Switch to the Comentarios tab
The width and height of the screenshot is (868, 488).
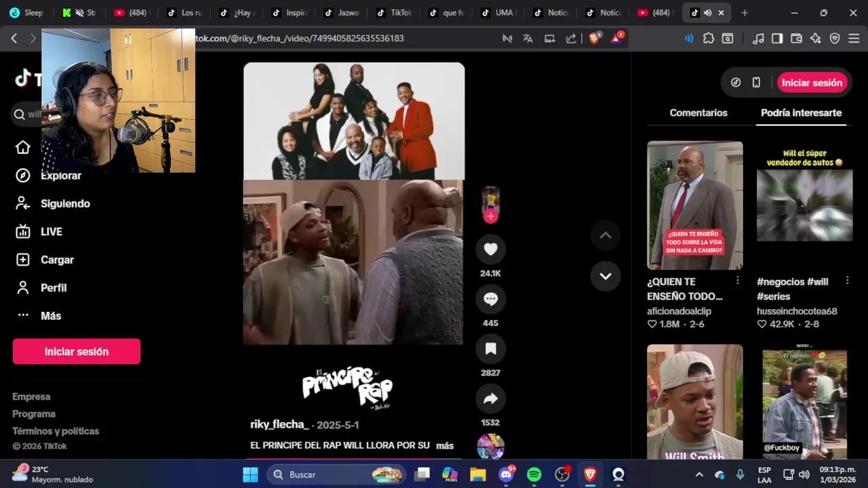coord(698,113)
